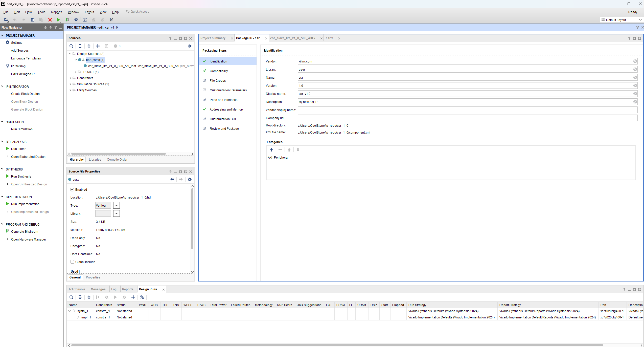
Task: Click the red Delete X toolbar icon
Action: (x=50, y=20)
